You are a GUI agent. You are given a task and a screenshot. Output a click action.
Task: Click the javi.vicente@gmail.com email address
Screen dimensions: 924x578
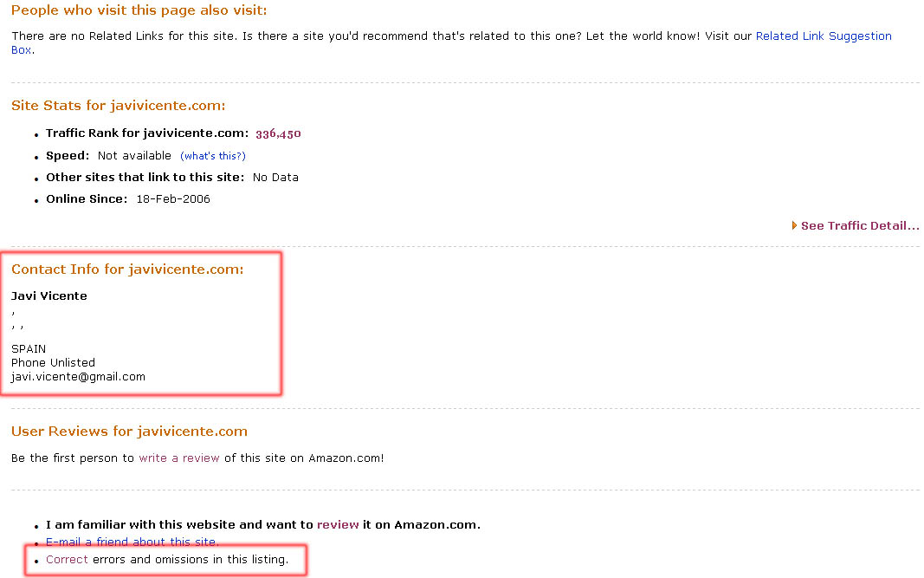79,376
